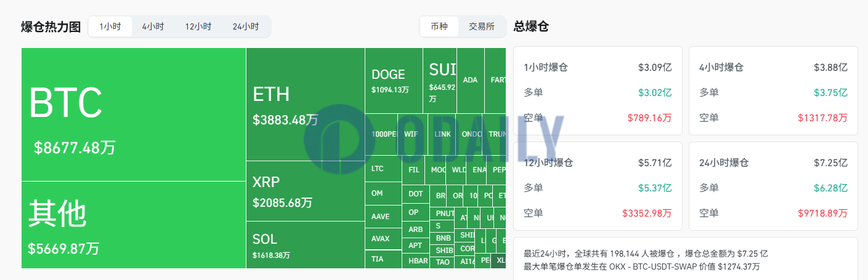Click the 爆仓热力图 heading

(x=51, y=27)
